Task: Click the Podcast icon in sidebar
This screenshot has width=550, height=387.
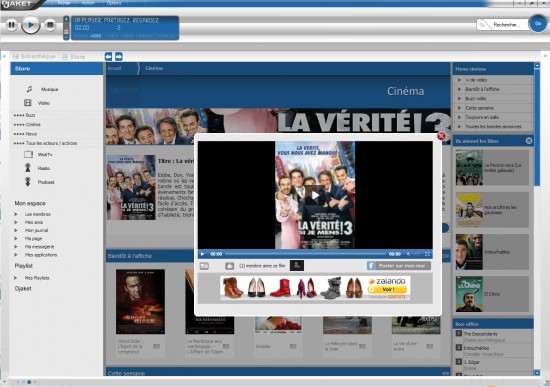Action: (28, 182)
